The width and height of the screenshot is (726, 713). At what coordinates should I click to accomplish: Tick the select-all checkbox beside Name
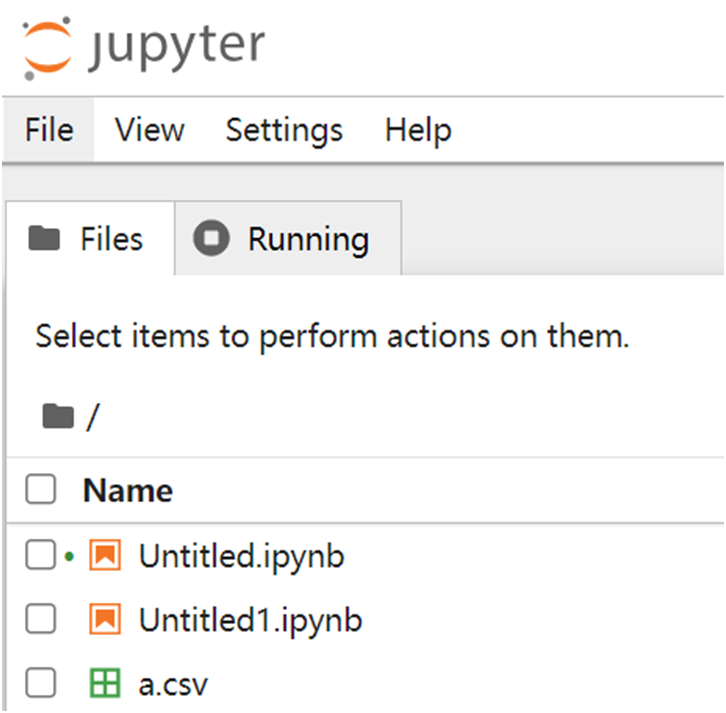click(x=41, y=489)
